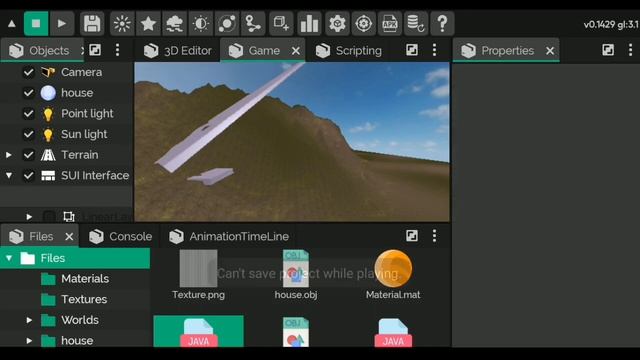Screen dimensions: 640x360
Task: Collapse the root Files folder arrow
Action: (x=9, y=258)
